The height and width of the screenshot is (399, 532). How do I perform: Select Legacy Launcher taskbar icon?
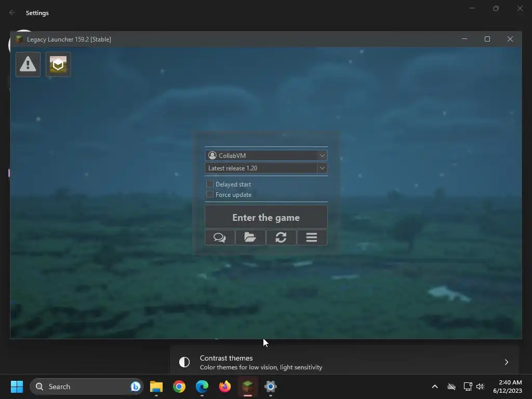pos(248,387)
